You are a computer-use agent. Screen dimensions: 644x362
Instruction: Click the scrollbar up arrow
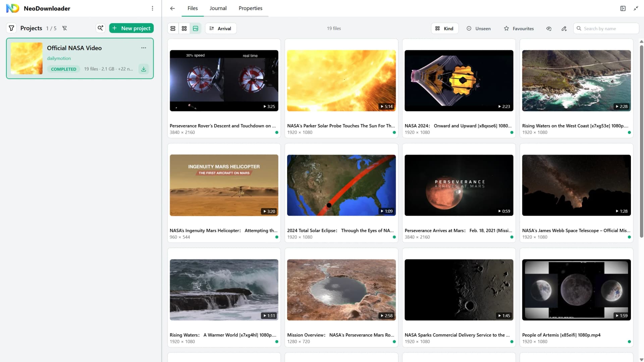(x=641, y=42)
